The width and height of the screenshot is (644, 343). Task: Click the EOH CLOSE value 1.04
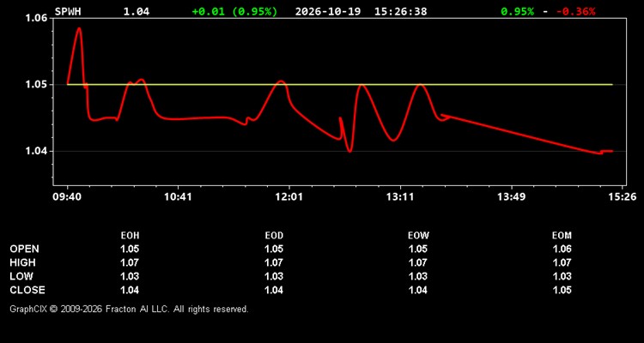130,290
